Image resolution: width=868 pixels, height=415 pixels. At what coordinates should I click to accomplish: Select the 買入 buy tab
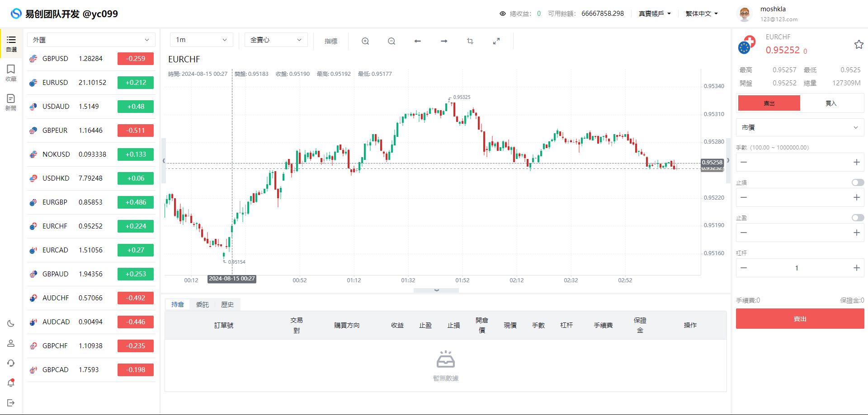pyautogui.click(x=831, y=103)
